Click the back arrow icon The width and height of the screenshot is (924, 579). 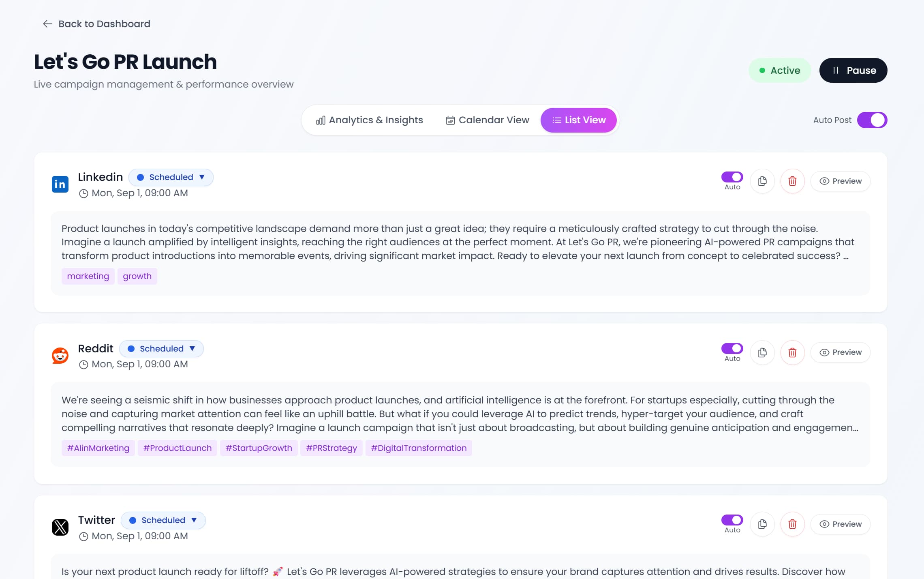coord(47,24)
